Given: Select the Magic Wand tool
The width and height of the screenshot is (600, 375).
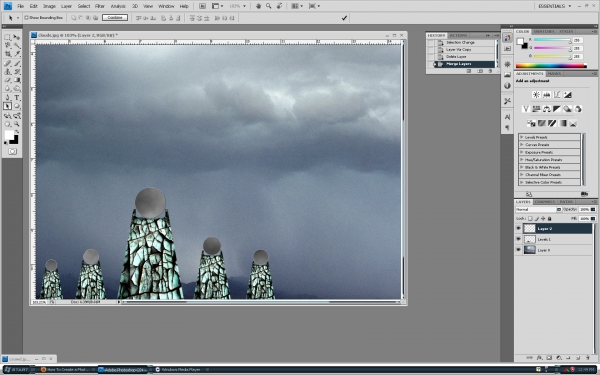Looking at the screenshot, I should click(x=17, y=46).
